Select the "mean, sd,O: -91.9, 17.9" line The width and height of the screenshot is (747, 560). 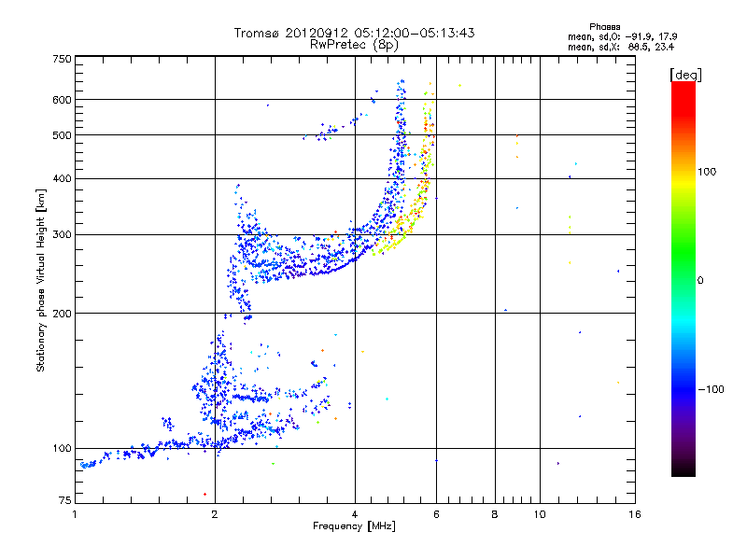[622, 36]
